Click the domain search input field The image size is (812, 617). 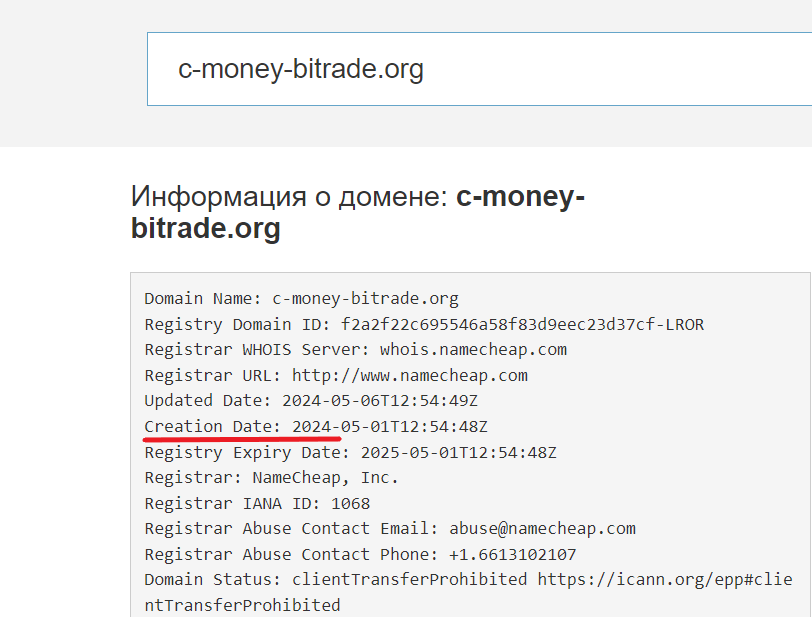[478, 69]
